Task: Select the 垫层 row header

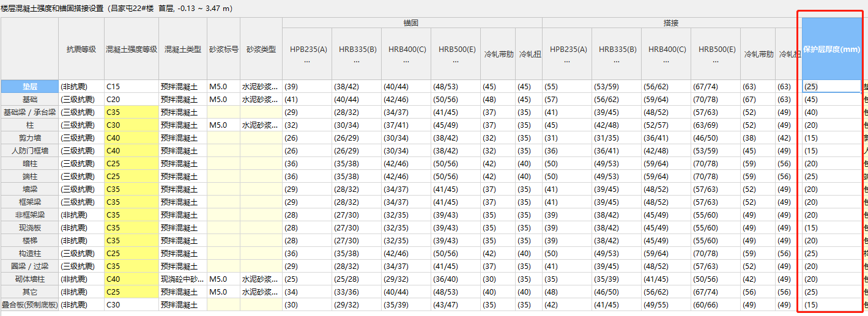Action: (x=30, y=86)
